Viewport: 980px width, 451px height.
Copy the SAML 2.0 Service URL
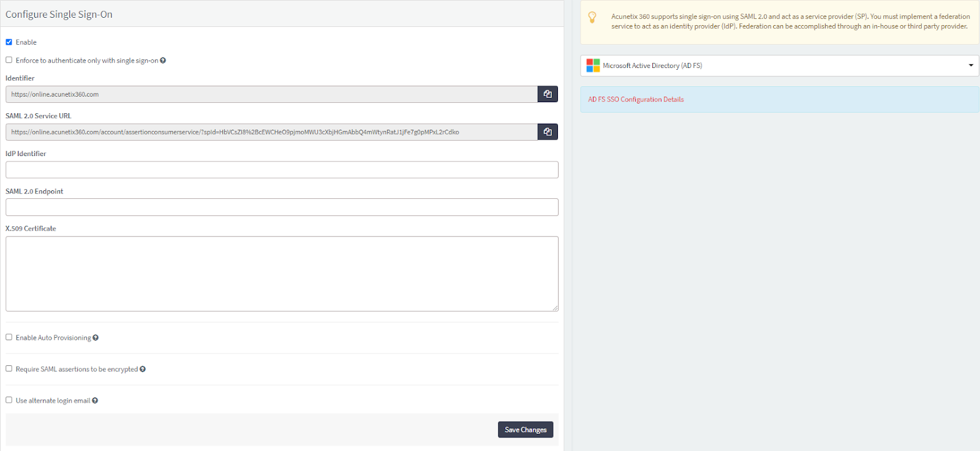548,132
